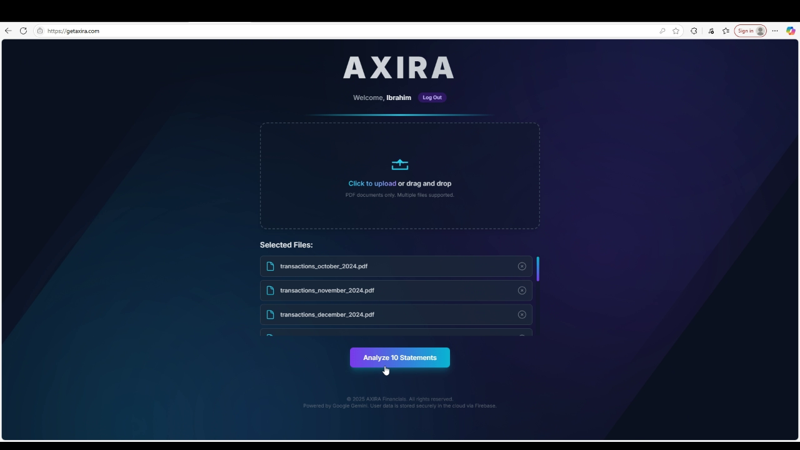The width and height of the screenshot is (800, 450).
Task: Reload the page with the refresh icon
Action: point(23,31)
